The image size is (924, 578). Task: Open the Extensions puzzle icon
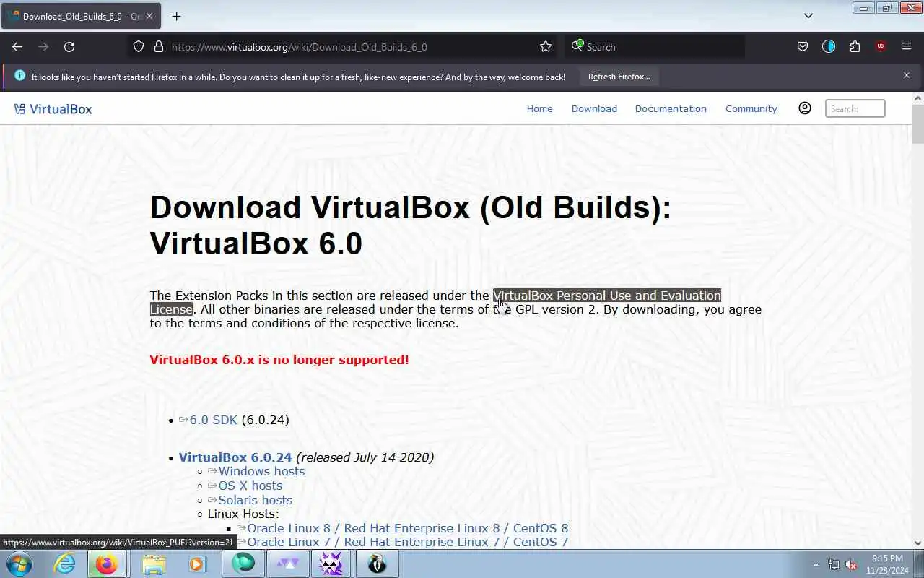(855, 46)
